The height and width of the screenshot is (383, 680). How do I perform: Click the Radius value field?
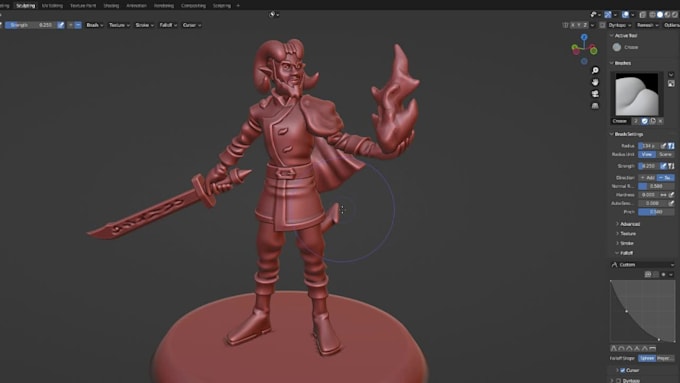coord(648,146)
